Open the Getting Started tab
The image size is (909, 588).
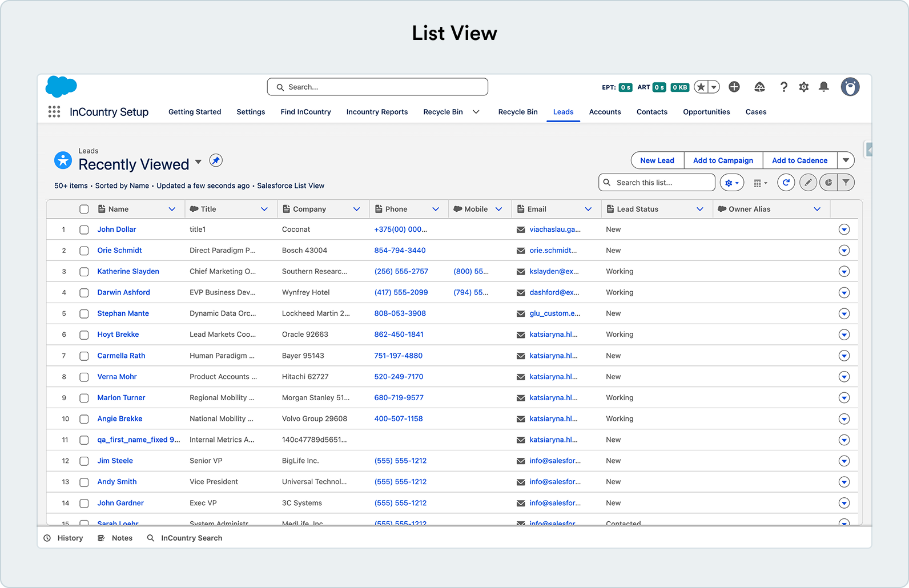pos(195,112)
